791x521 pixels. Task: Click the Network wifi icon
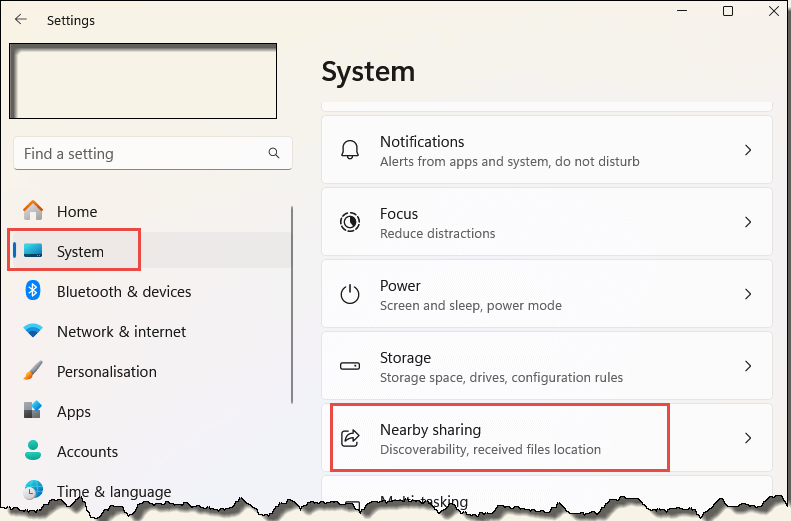[x=33, y=331]
